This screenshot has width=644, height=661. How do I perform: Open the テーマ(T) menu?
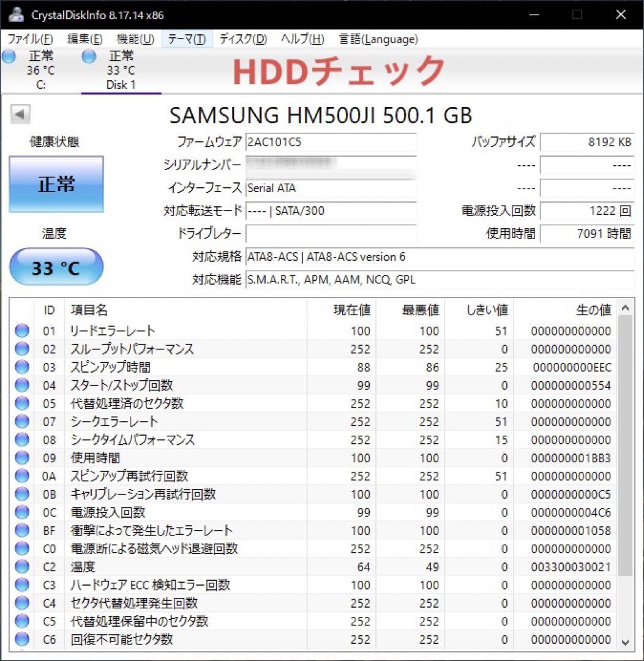187,39
